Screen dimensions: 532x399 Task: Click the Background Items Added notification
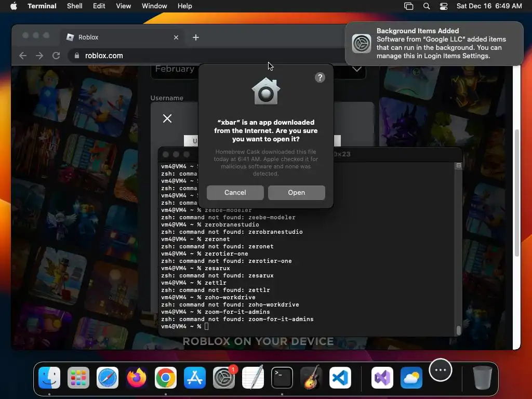click(434, 44)
